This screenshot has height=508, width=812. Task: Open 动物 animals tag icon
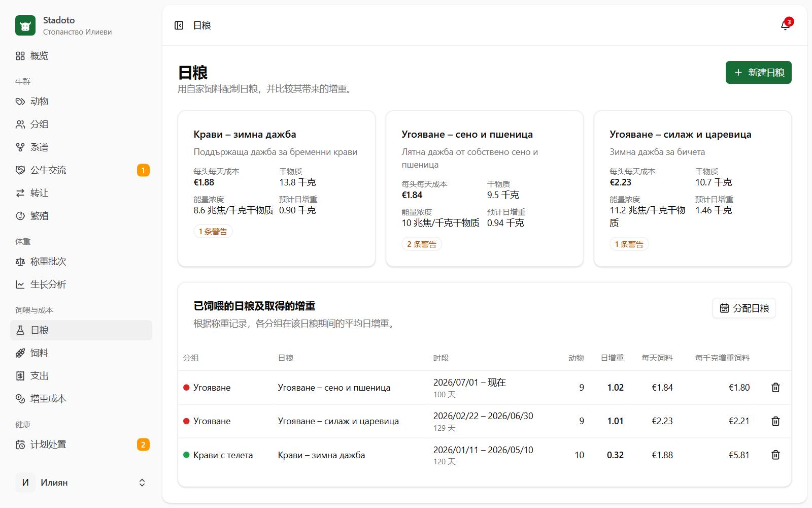(20, 102)
